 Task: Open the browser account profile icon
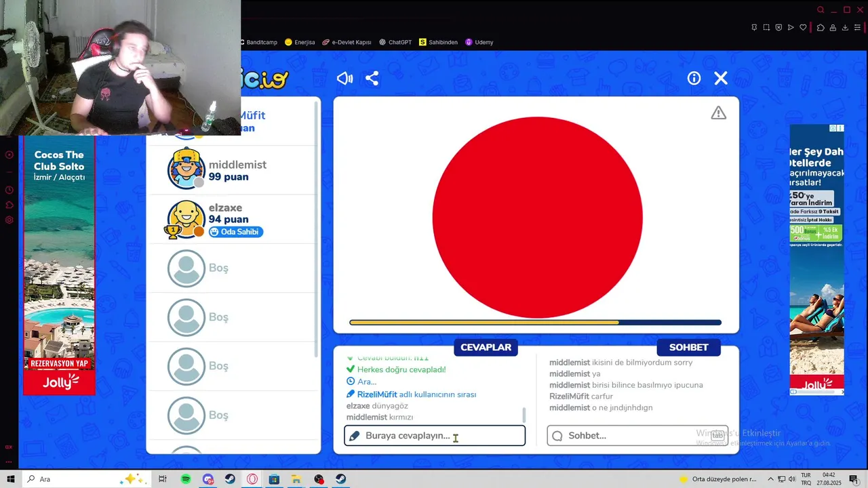tap(833, 28)
